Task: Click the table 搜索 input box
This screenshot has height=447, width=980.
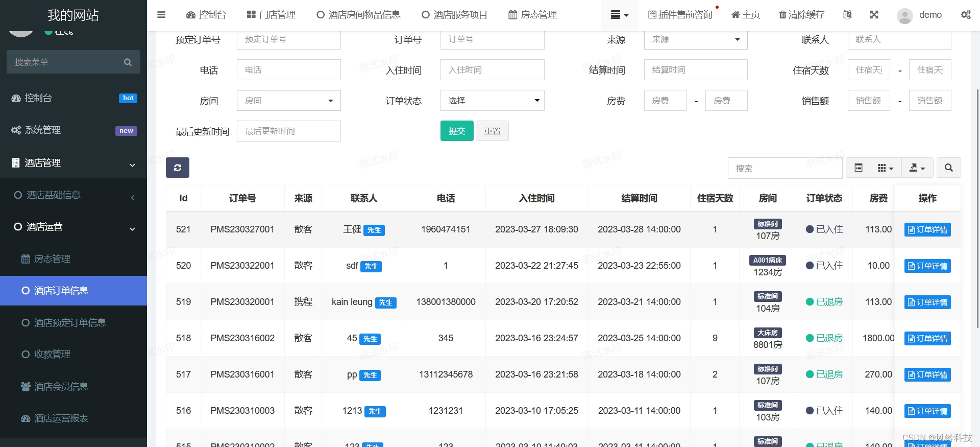Action: (x=785, y=168)
